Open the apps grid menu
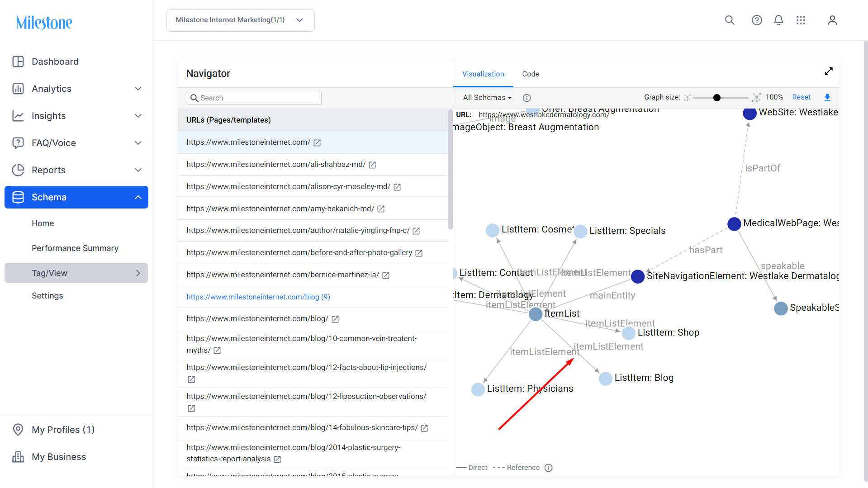The width and height of the screenshot is (868, 488). (x=801, y=20)
